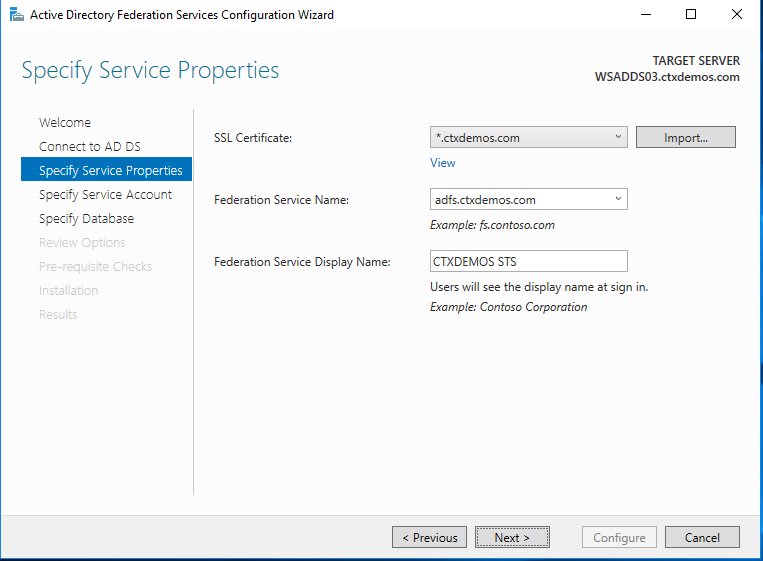Jump to the Specify Database step
Viewport: 763px width, 561px height.
coord(86,219)
